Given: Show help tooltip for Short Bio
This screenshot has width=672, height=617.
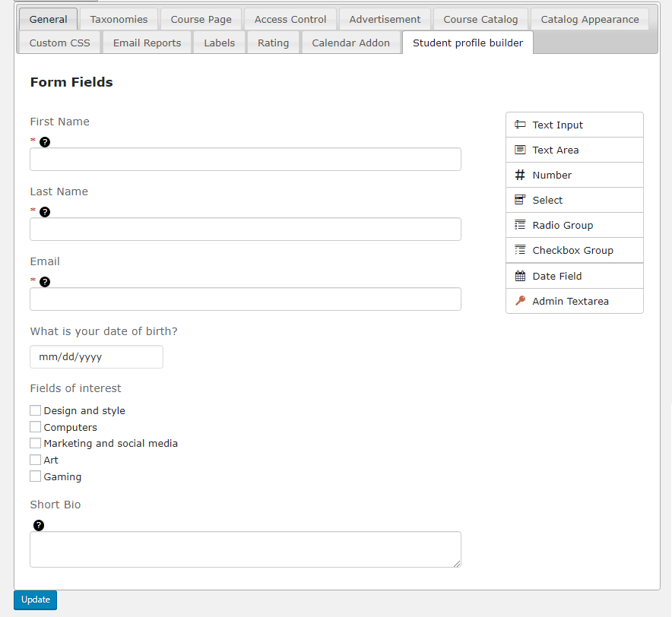Looking at the screenshot, I should (39, 525).
